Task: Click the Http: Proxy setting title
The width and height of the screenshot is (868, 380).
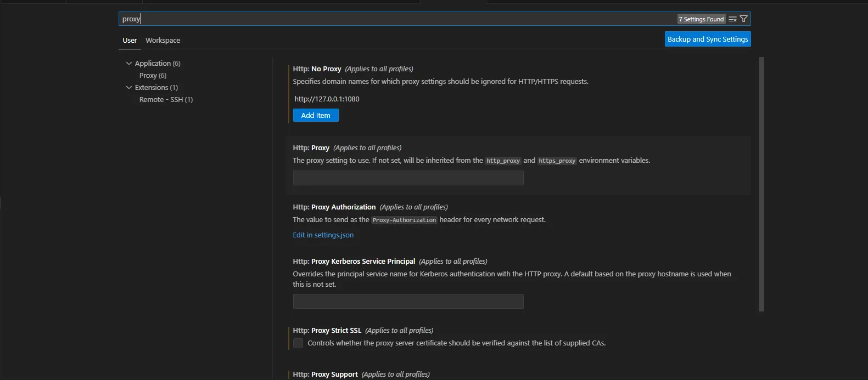Action: (311, 148)
